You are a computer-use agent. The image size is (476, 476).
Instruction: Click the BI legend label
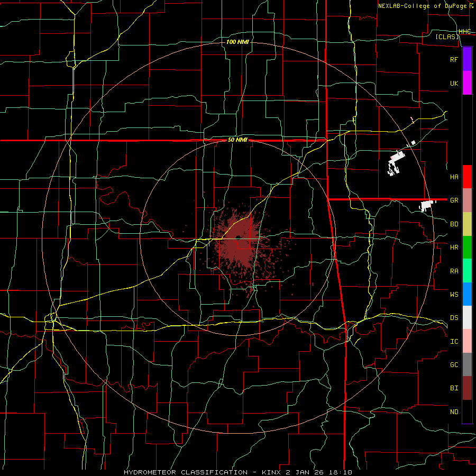click(x=454, y=388)
